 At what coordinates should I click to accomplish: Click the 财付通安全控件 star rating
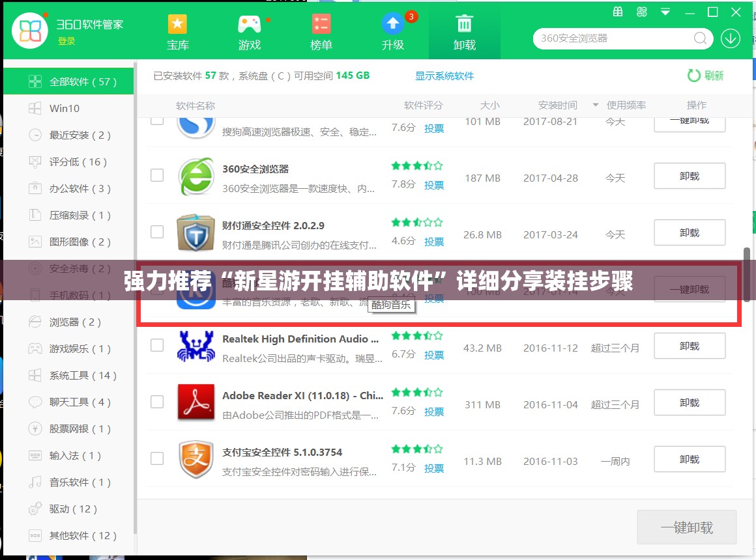(x=417, y=223)
